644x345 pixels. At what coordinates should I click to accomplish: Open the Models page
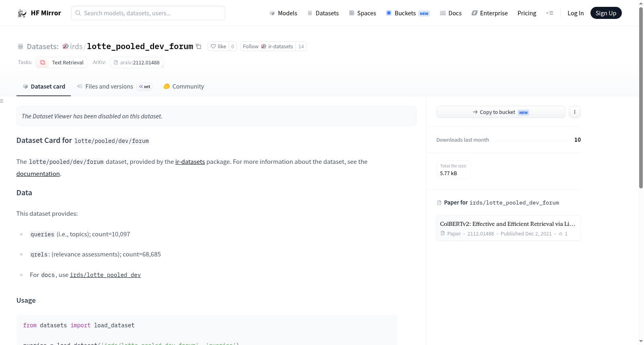(283, 13)
